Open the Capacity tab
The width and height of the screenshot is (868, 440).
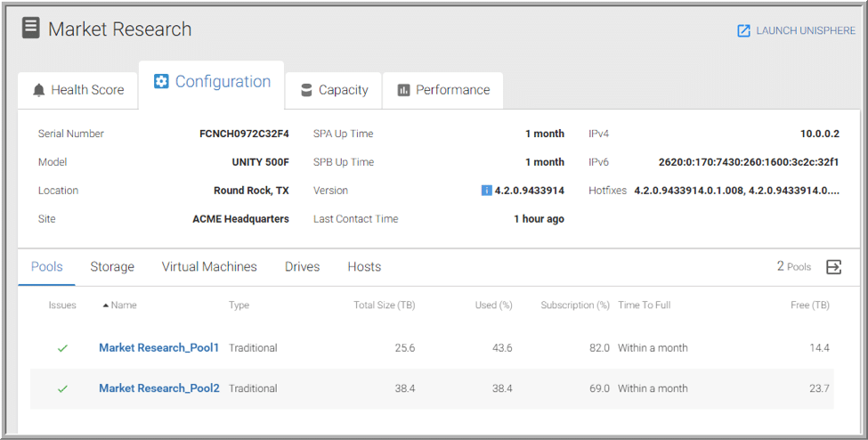click(x=334, y=90)
